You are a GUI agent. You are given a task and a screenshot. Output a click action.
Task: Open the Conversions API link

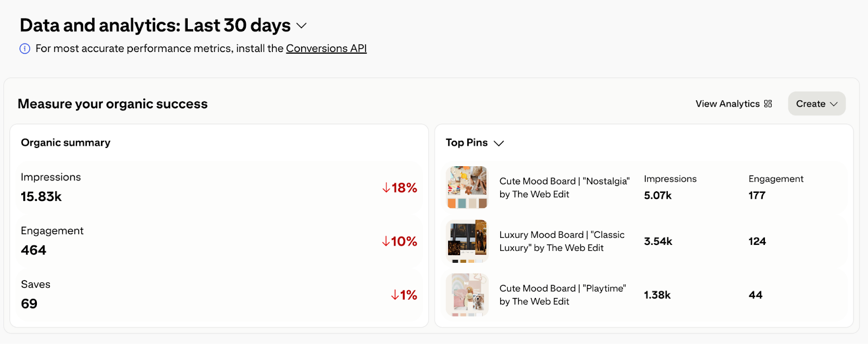click(326, 48)
